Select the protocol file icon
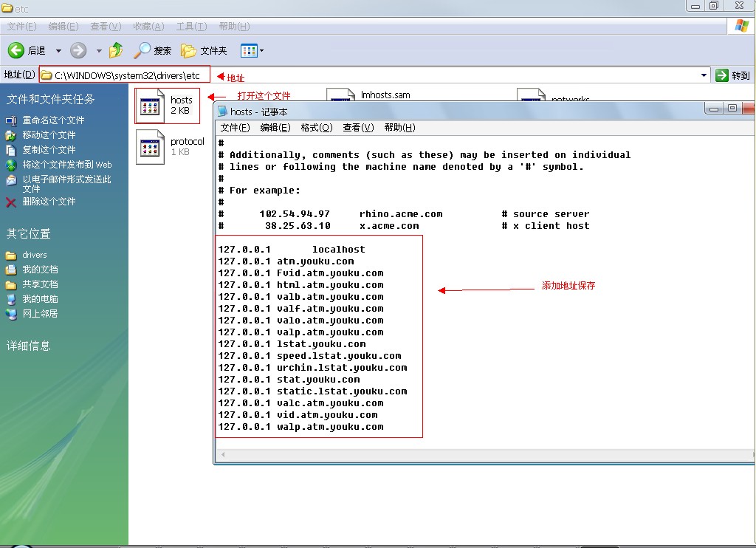 [x=150, y=147]
